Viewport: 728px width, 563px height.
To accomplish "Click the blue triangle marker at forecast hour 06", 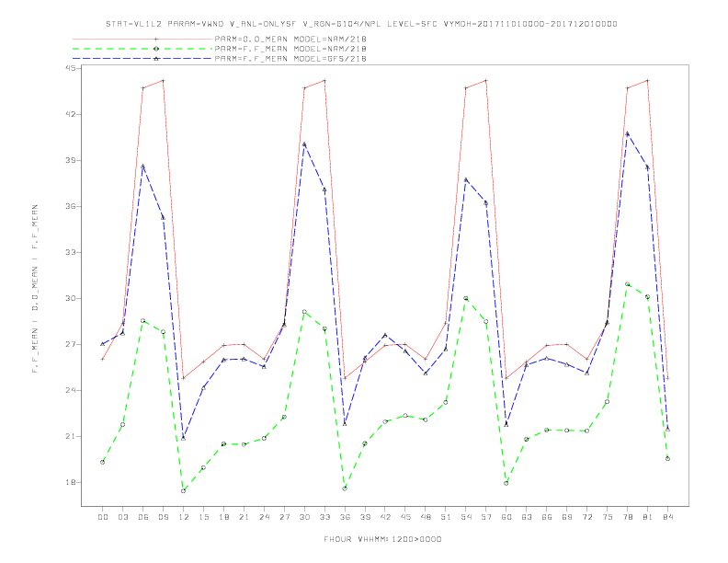I will click(x=143, y=166).
